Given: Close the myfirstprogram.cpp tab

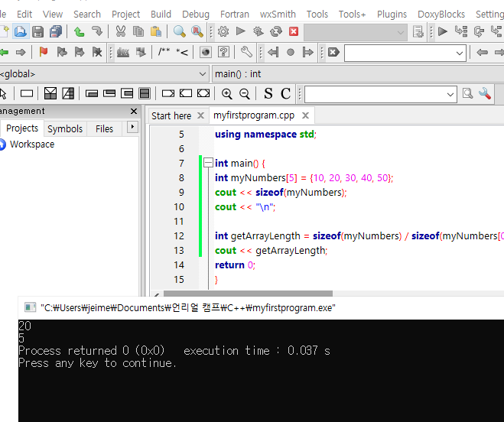Looking at the screenshot, I should [x=305, y=115].
